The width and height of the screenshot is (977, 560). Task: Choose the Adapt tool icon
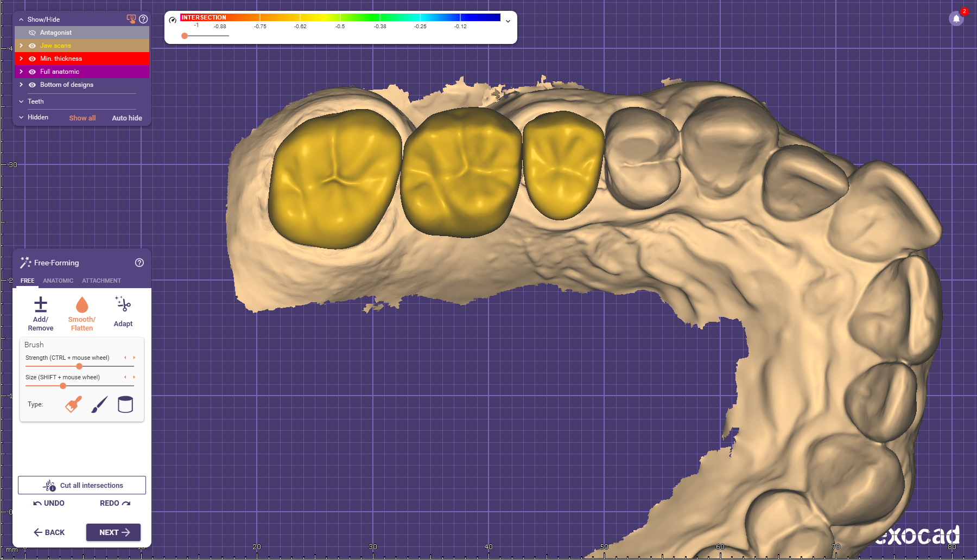click(123, 304)
